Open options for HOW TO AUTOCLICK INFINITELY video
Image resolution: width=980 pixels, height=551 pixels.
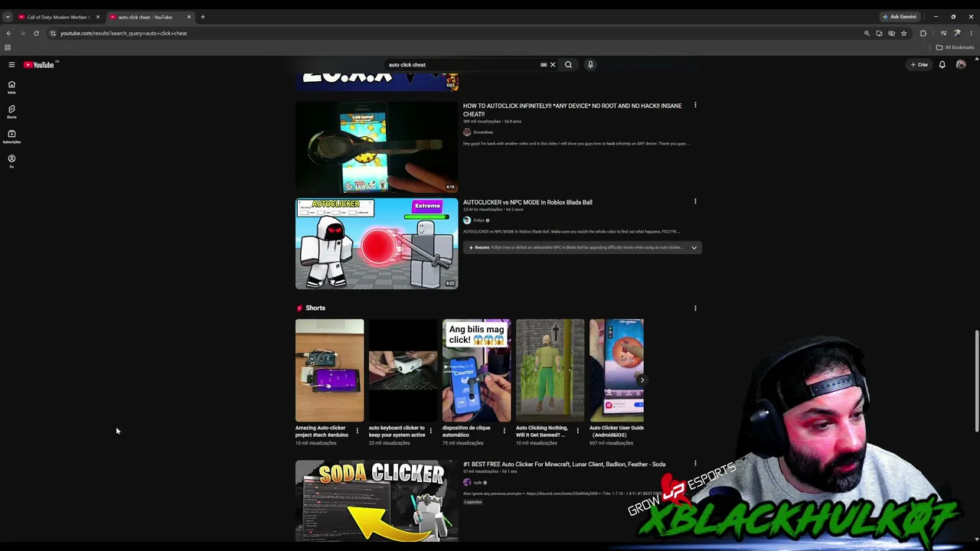[x=695, y=106]
